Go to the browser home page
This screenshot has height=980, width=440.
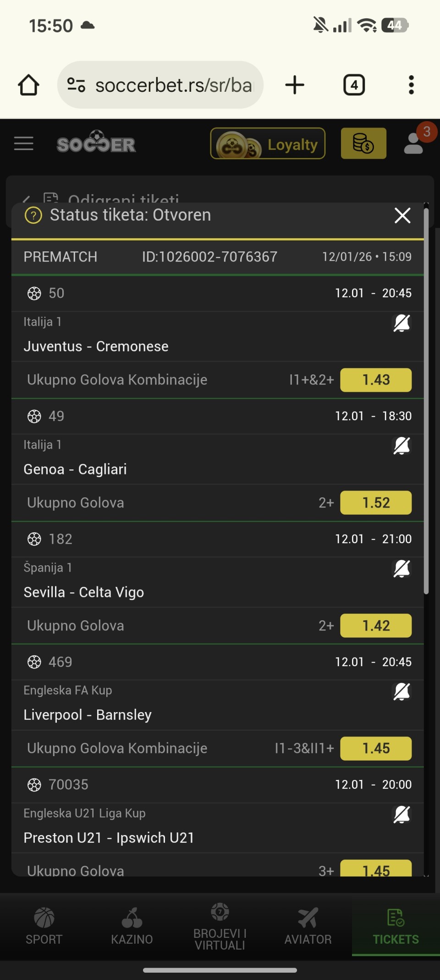pyautogui.click(x=28, y=85)
